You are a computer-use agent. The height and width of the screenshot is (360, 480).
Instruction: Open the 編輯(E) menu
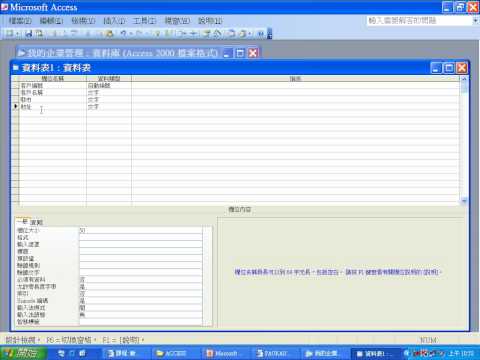point(51,21)
